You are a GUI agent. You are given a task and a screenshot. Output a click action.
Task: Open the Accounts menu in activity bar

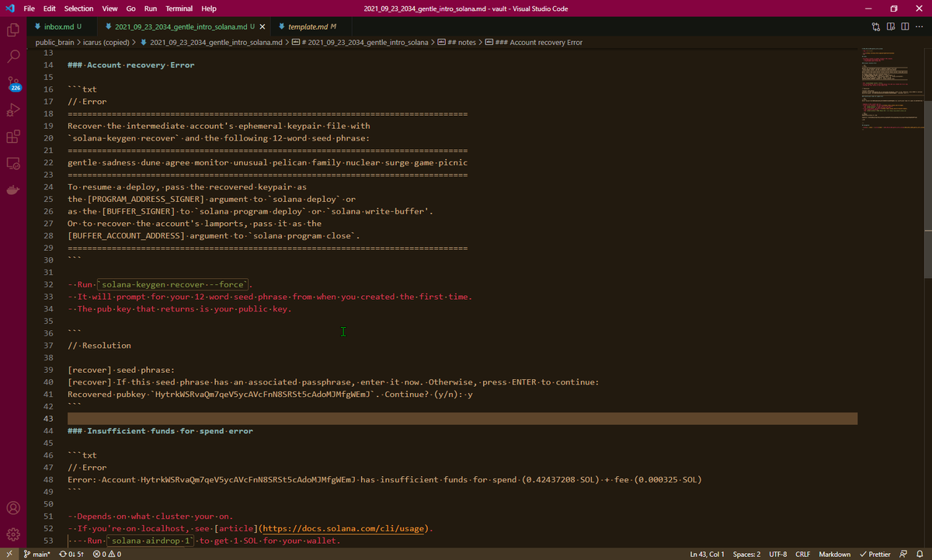pyautogui.click(x=13, y=508)
